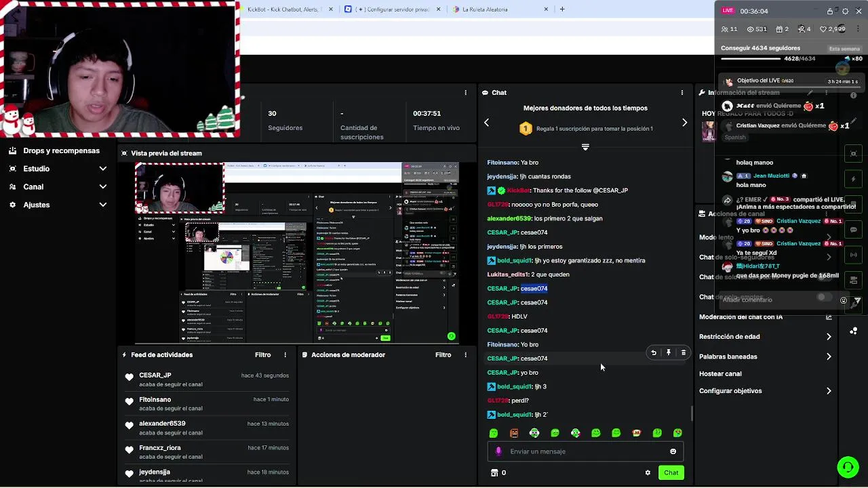Click the overlay chat bubble side icon
This screenshot has width=868, height=488.
[854, 230]
